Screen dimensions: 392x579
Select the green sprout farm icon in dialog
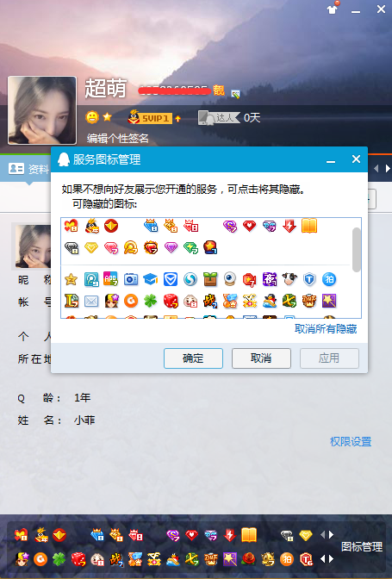click(x=210, y=279)
